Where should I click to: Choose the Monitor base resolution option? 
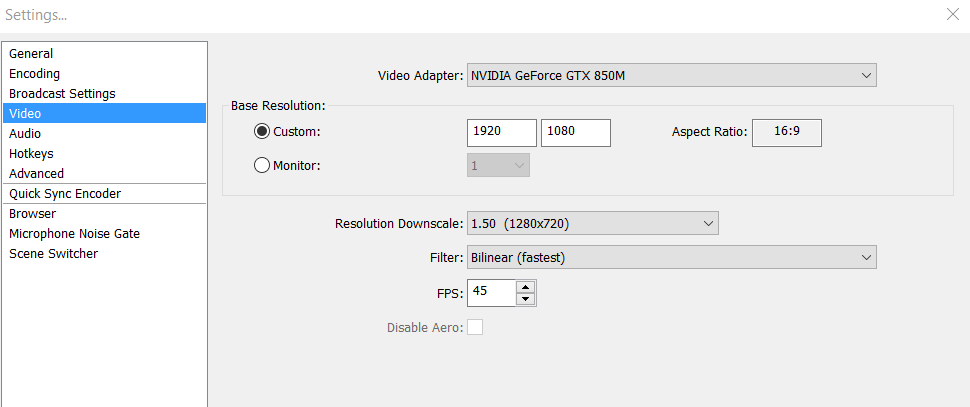pos(262,165)
